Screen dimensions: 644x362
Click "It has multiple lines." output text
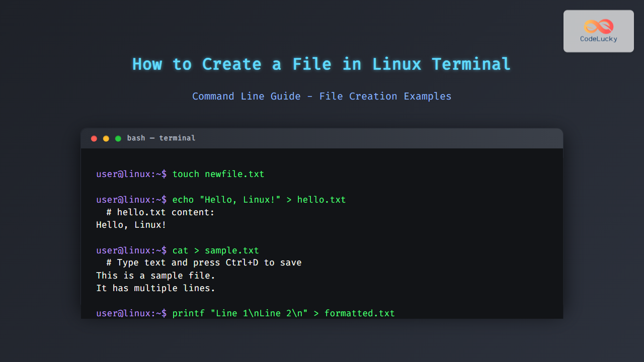point(155,288)
